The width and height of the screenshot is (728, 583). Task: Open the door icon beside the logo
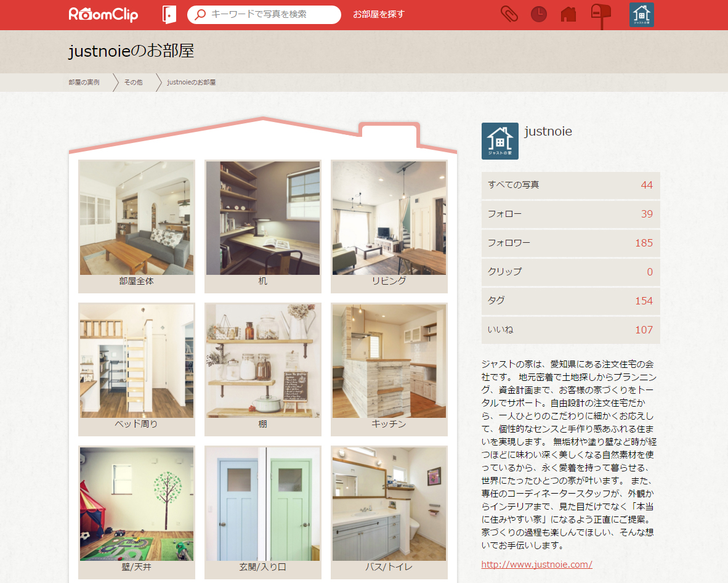point(169,14)
